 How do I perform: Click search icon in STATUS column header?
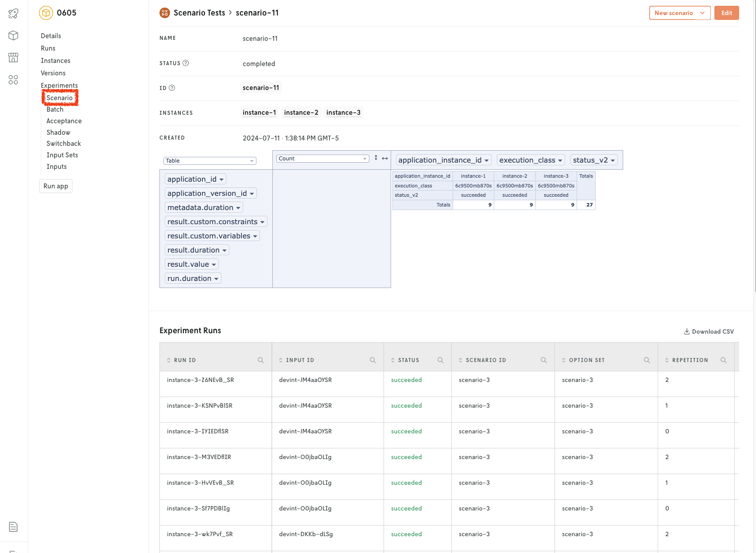441,360
